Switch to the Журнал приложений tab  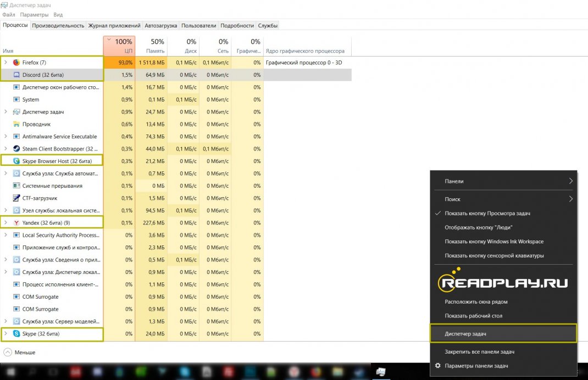pos(114,25)
